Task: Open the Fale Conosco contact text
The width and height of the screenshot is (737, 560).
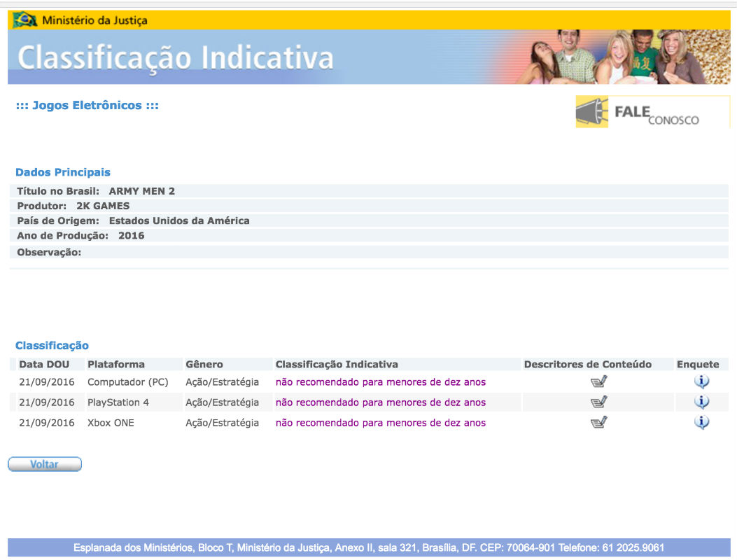Action: pos(657,115)
